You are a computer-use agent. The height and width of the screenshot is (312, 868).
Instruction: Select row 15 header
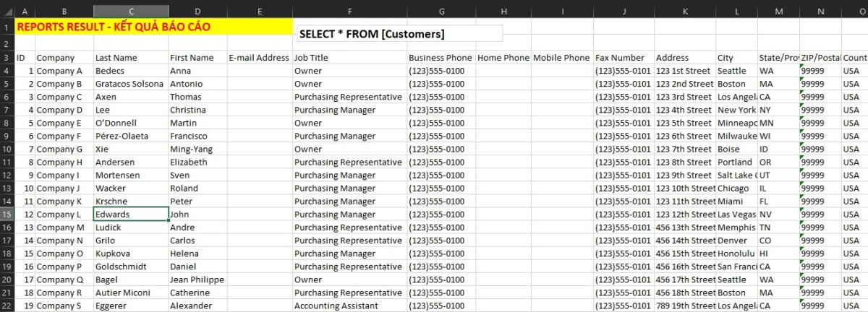[x=7, y=214]
